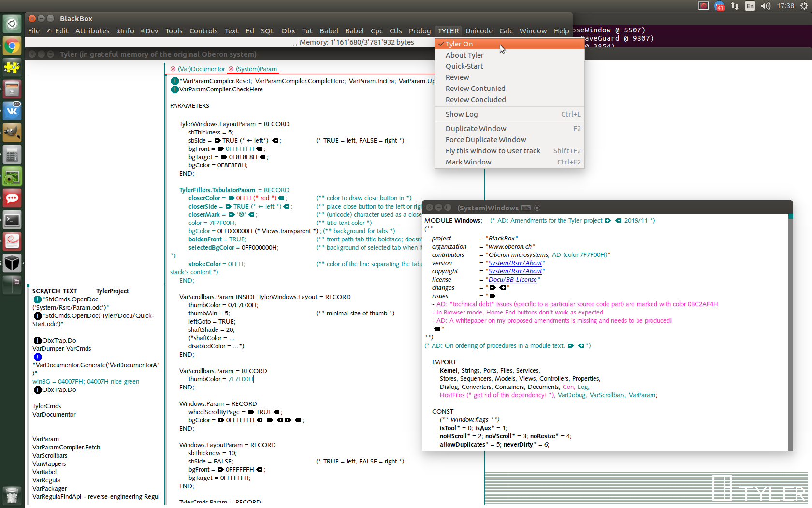Expand the fold before 0FFFFFFH on bgFront
Image resolution: width=812 pixels, height=508 pixels.
tap(221, 149)
